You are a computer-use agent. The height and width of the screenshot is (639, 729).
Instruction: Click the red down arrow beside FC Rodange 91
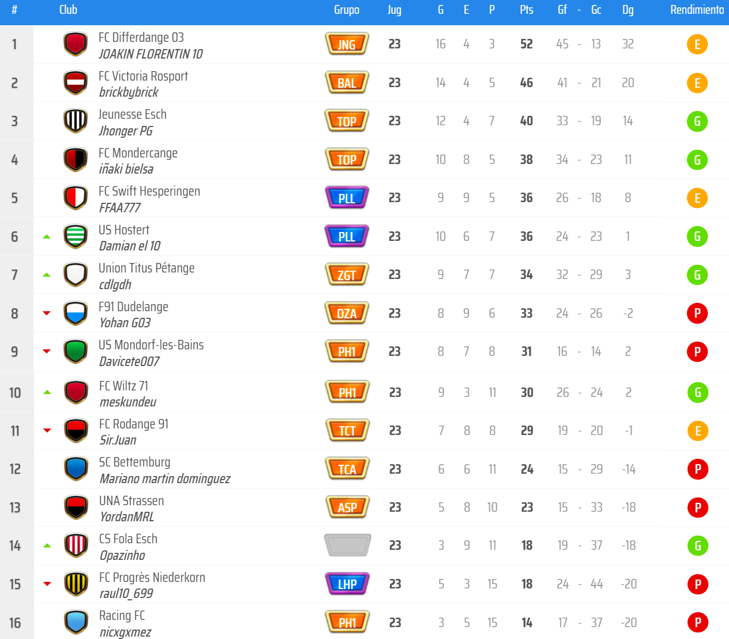coord(47,431)
